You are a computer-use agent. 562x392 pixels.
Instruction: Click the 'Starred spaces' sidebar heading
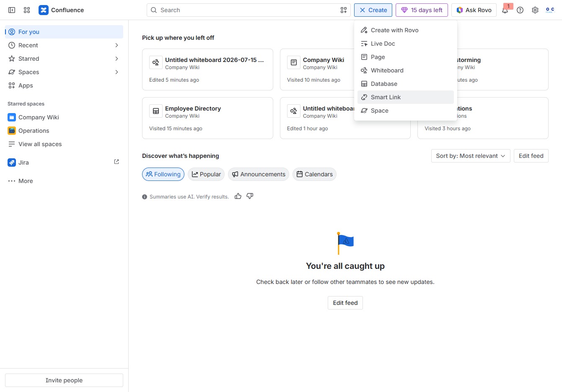pos(26,104)
